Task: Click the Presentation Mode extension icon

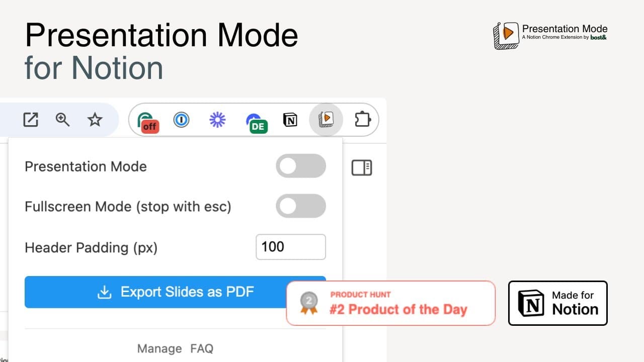Action: click(326, 119)
